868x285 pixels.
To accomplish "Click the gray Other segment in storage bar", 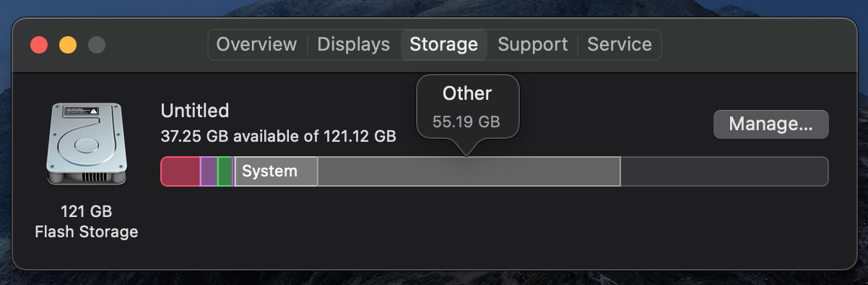I will [x=469, y=171].
